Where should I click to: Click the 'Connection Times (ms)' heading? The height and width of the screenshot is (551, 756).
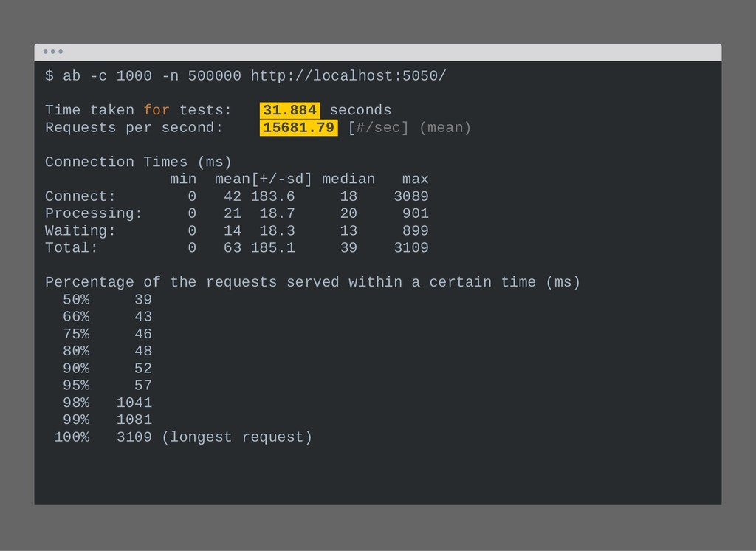coord(138,162)
